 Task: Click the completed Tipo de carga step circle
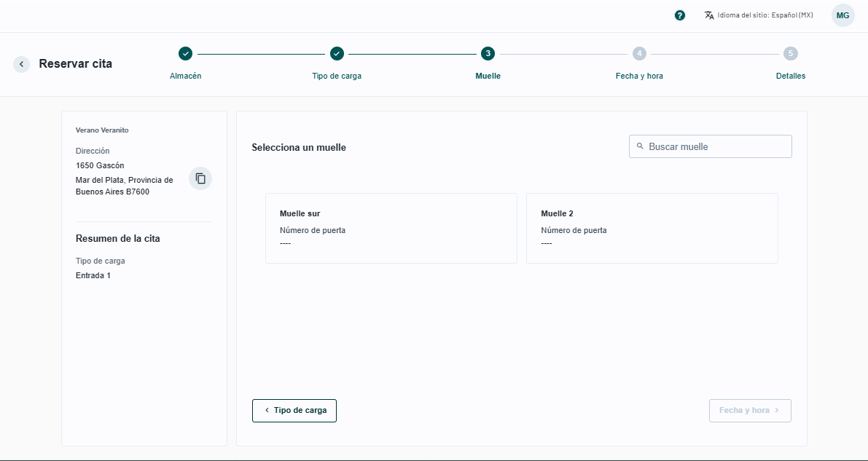[x=337, y=54]
